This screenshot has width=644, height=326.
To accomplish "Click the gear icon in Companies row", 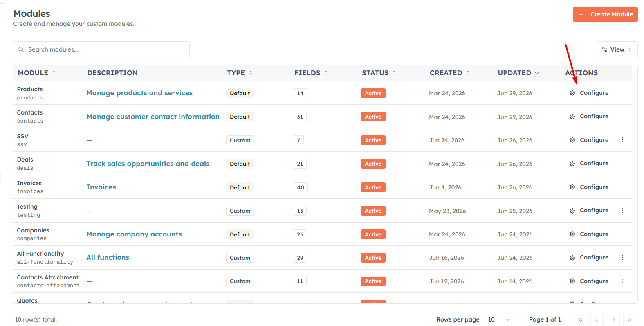I will pos(572,234).
